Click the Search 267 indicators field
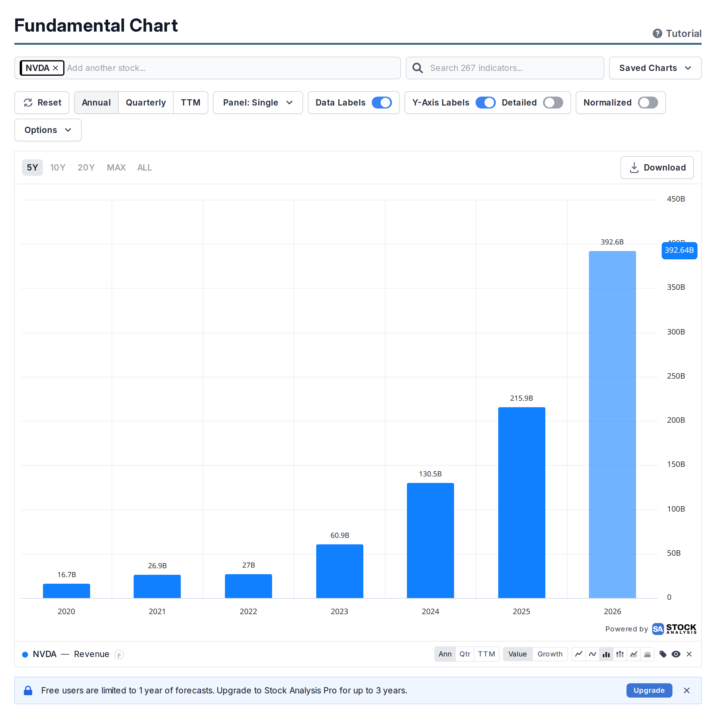Screen dimensions: 716x728 pos(505,68)
